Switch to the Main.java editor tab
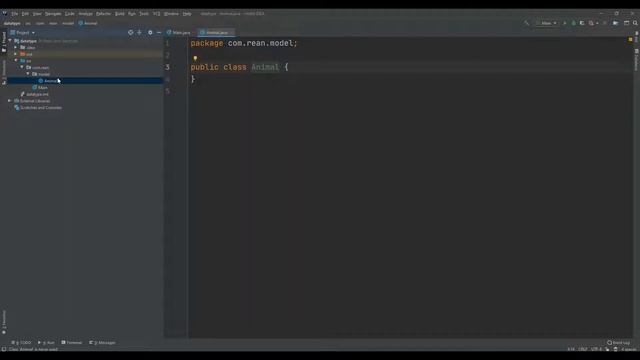 [179, 32]
